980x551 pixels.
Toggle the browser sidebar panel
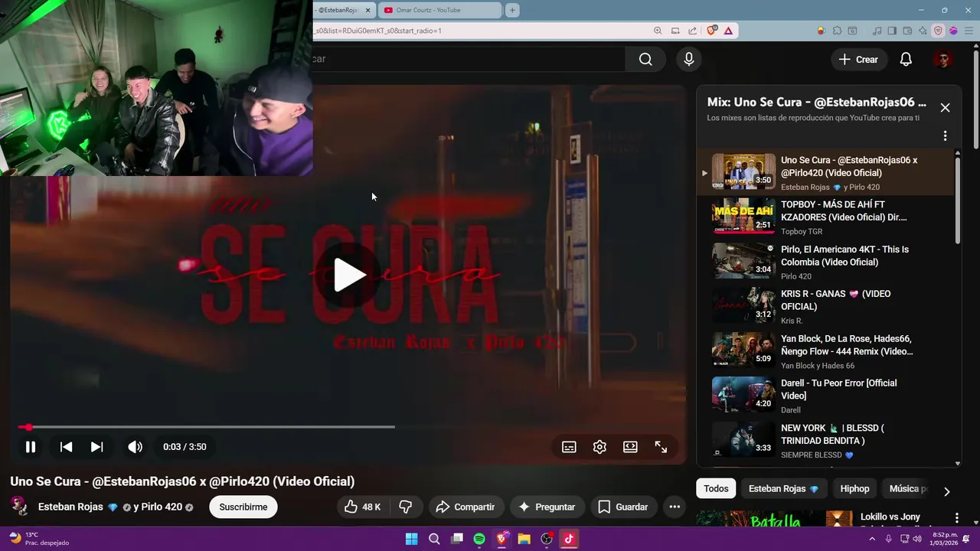coord(892,31)
